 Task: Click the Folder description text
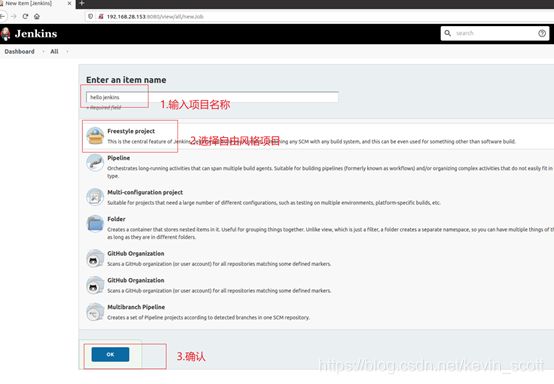[330, 233]
